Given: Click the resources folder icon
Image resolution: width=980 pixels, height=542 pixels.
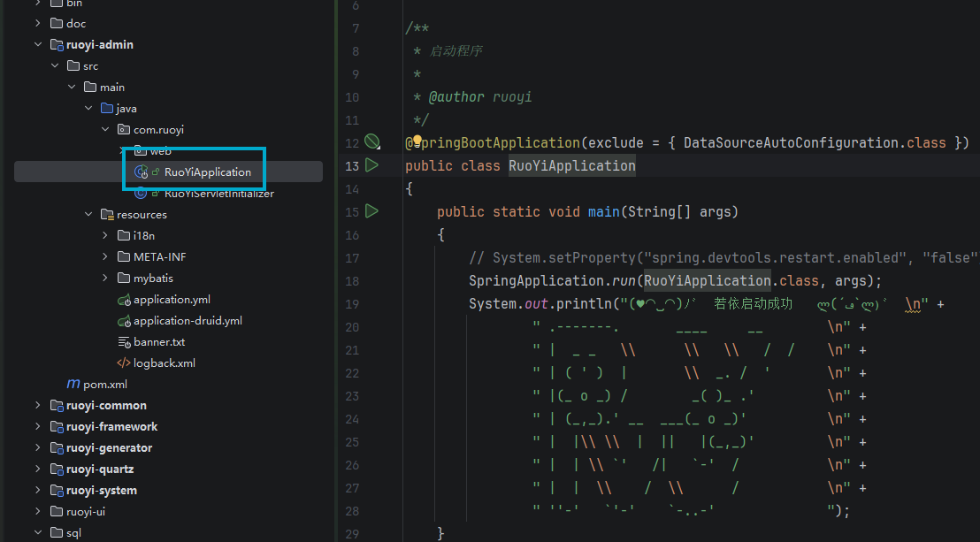Looking at the screenshot, I should [x=107, y=215].
